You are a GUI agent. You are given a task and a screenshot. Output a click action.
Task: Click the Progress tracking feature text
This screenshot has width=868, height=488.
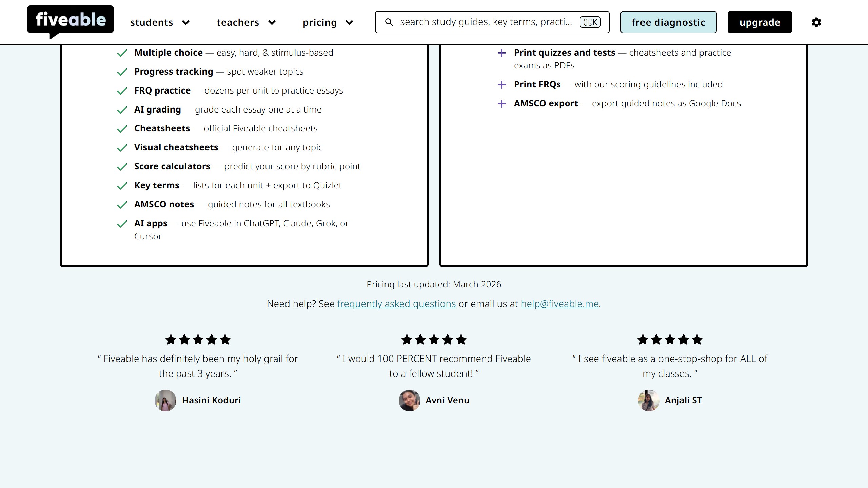click(x=219, y=72)
